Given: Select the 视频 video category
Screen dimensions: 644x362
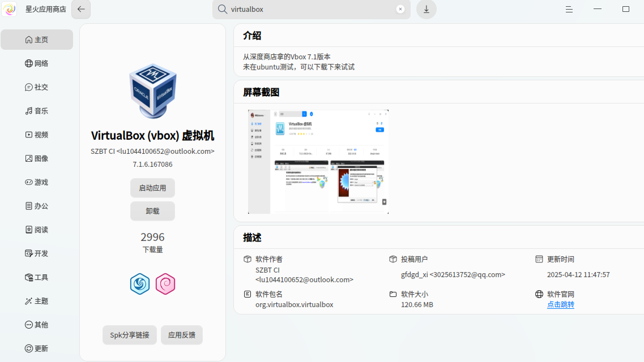Looking at the screenshot, I should (x=37, y=135).
